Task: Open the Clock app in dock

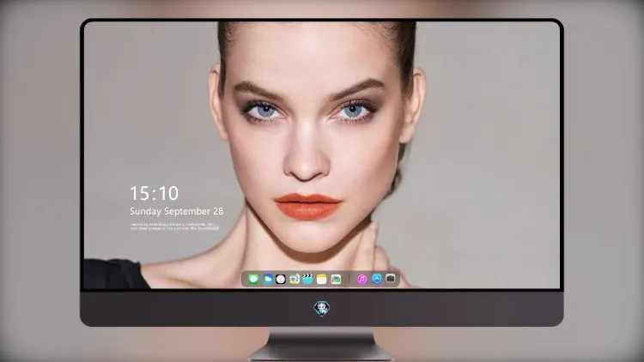Action: click(281, 279)
